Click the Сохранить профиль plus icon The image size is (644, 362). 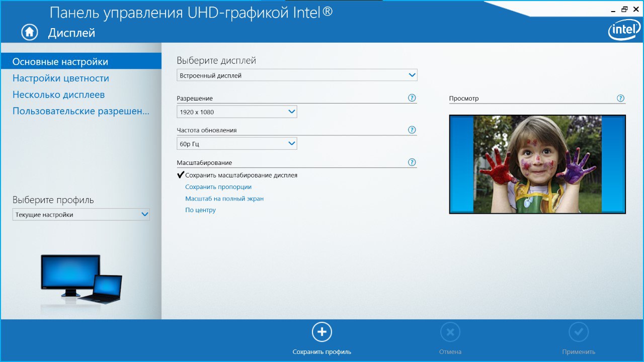click(322, 332)
